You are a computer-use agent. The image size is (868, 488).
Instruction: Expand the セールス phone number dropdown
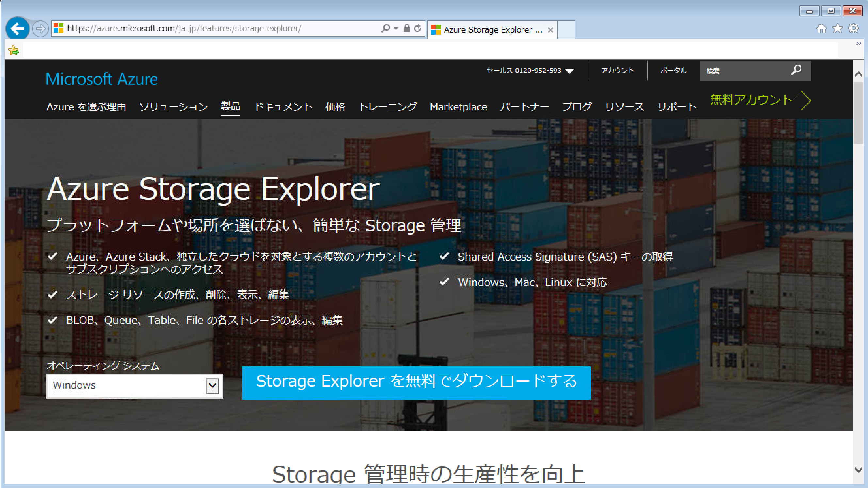pos(570,71)
